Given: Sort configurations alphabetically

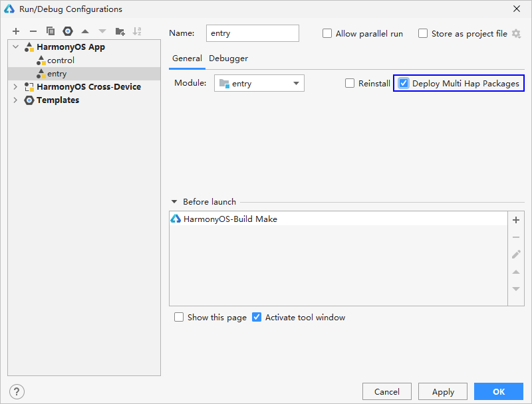Looking at the screenshot, I should (137, 31).
